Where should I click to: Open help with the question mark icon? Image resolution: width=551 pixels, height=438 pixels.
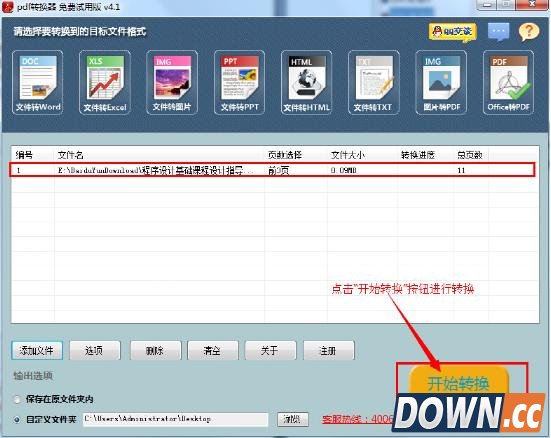pyautogui.click(x=529, y=32)
